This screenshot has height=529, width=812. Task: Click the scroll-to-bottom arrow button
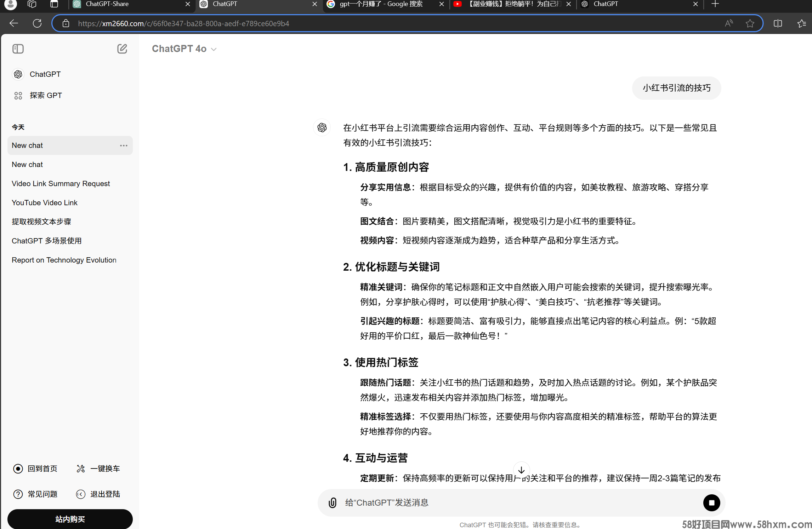tap(521, 470)
